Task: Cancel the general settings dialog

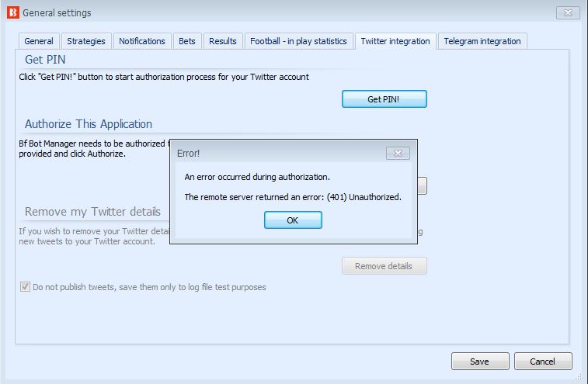Action: pos(543,362)
